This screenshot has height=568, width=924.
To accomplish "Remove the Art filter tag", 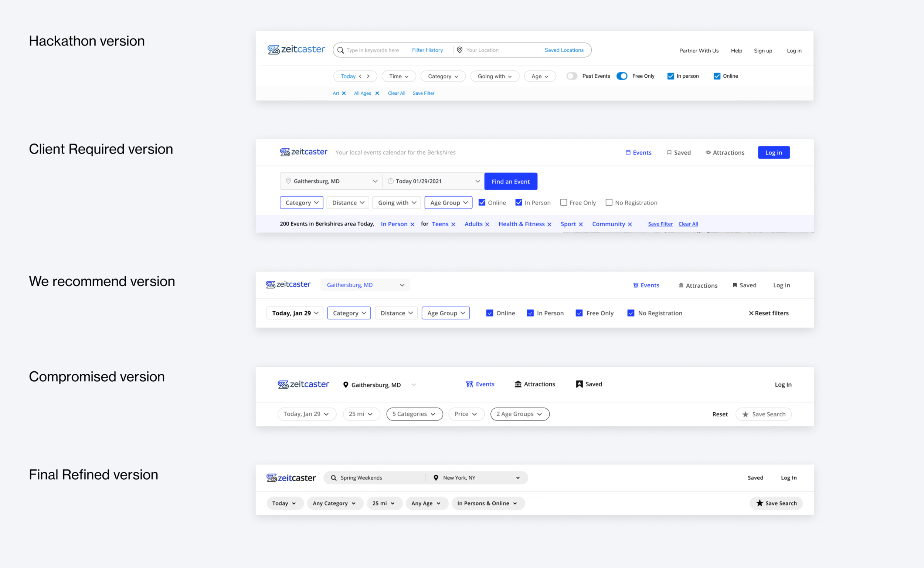I will coord(344,93).
